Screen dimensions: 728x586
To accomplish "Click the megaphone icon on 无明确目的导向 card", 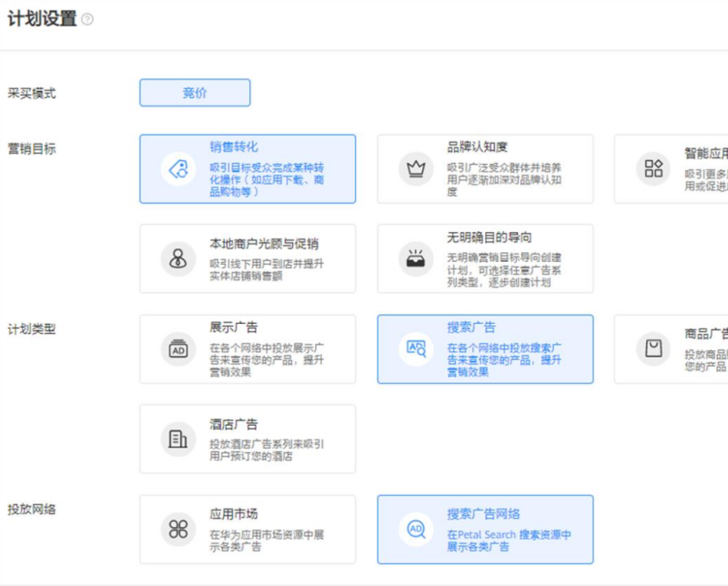I will (415, 258).
